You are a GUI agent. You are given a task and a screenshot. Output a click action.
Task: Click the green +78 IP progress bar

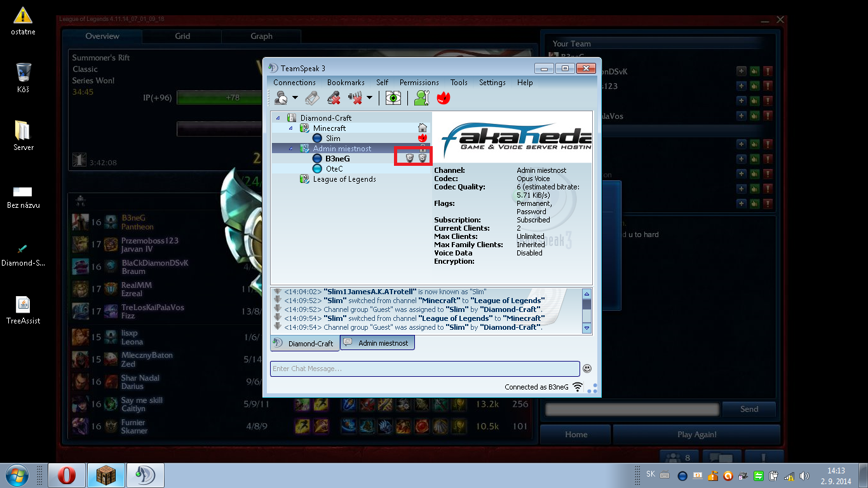coord(219,98)
